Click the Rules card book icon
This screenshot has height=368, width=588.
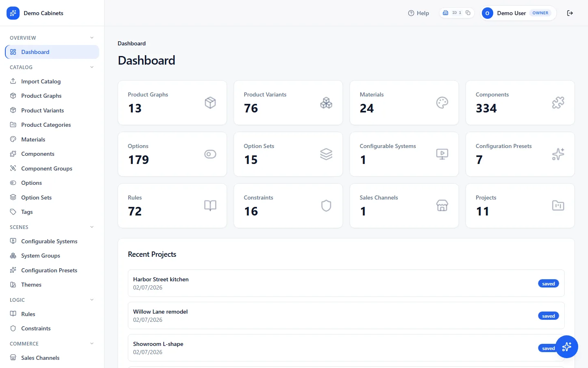tap(210, 206)
